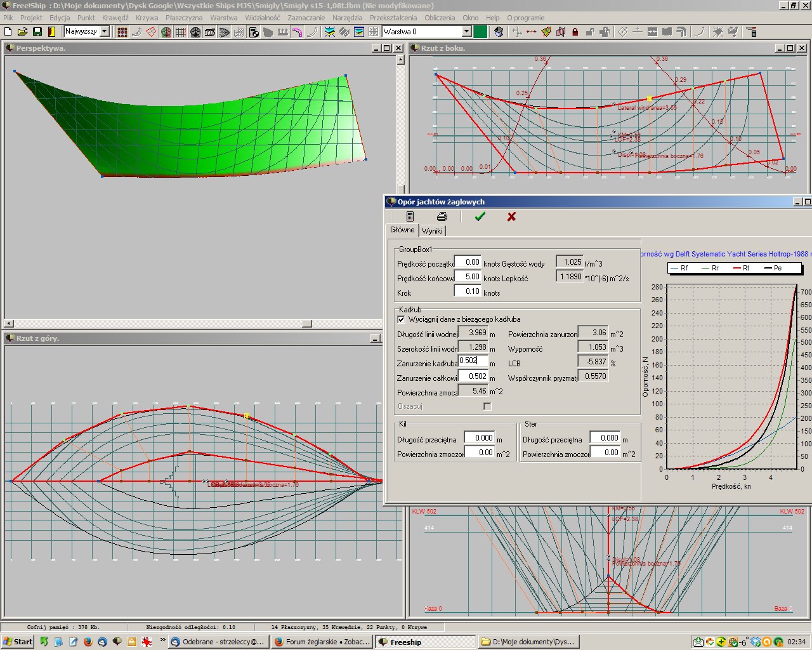
Task: Click the open file folder icon
Action: [x=22, y=32]
